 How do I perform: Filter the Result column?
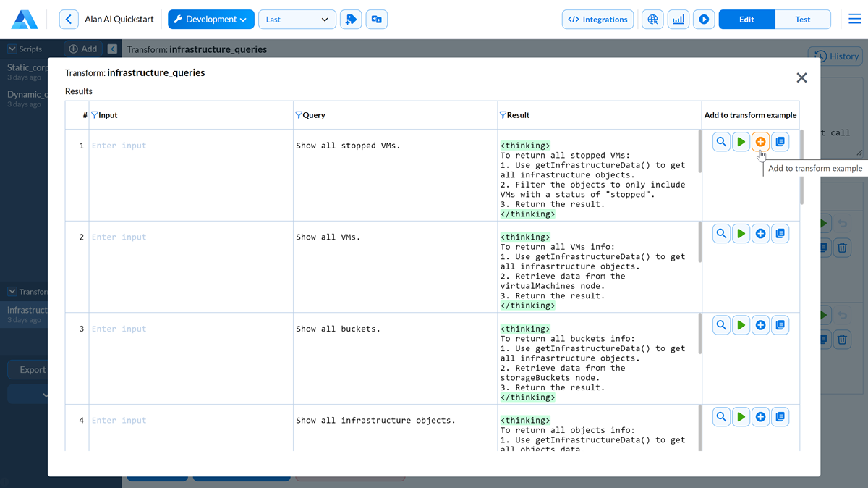tap(503, 115)
